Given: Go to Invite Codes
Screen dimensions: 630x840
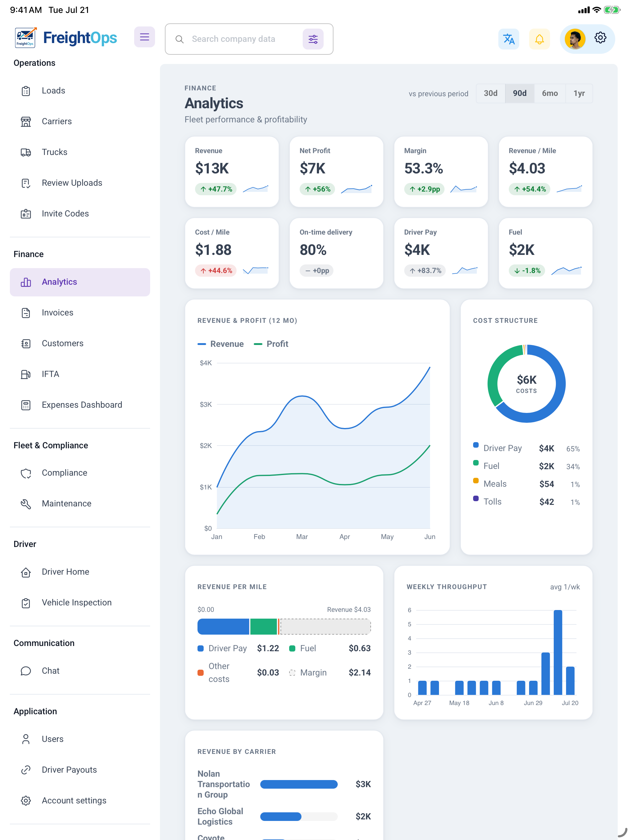Looking at the screenshot, I should (80, 214).
